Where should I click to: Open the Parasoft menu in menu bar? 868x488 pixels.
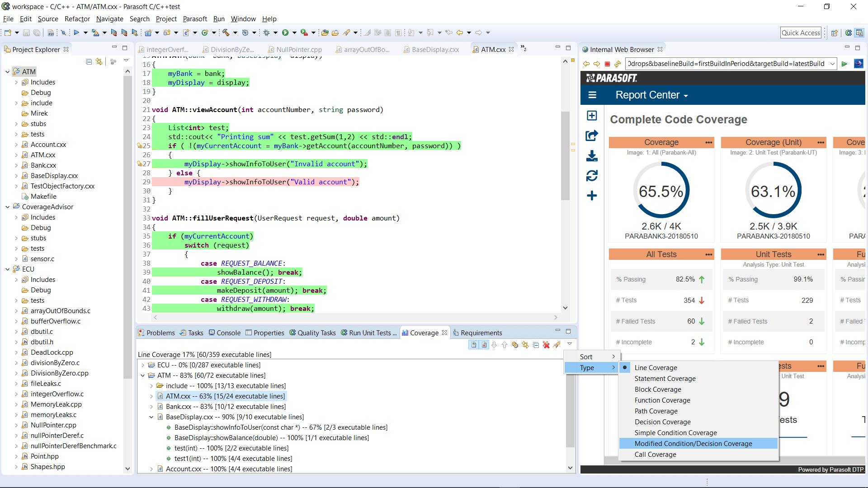tap(195, 19)
